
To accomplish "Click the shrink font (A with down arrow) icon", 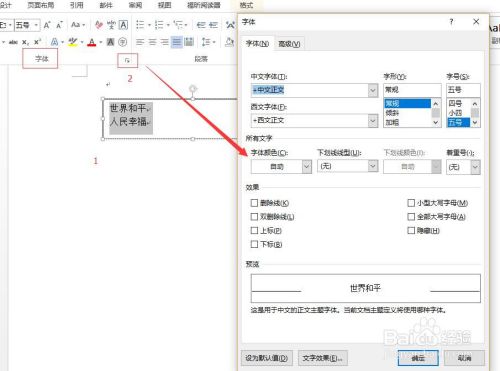I will (x=59, y=25).
